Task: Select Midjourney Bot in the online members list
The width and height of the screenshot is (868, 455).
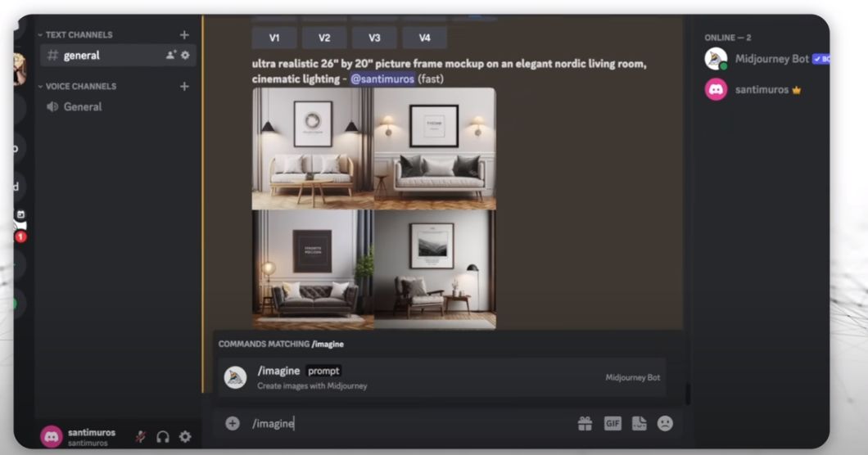Action: tap(771, 59)
